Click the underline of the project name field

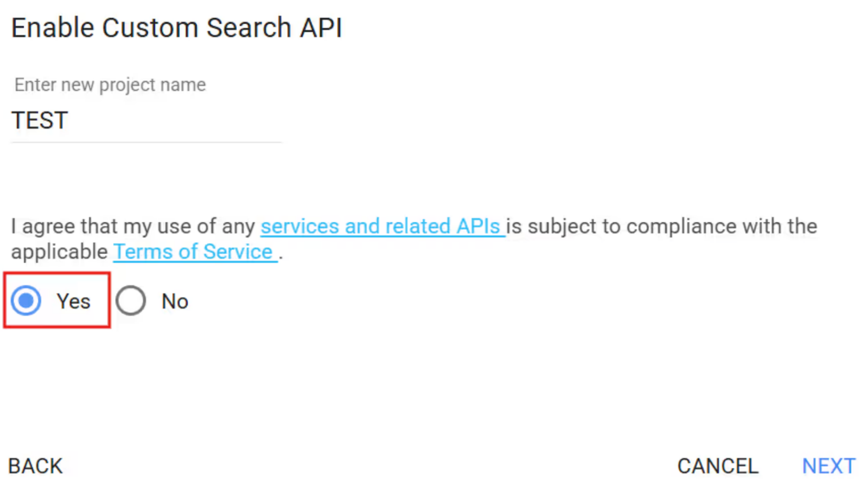point(146,142)
